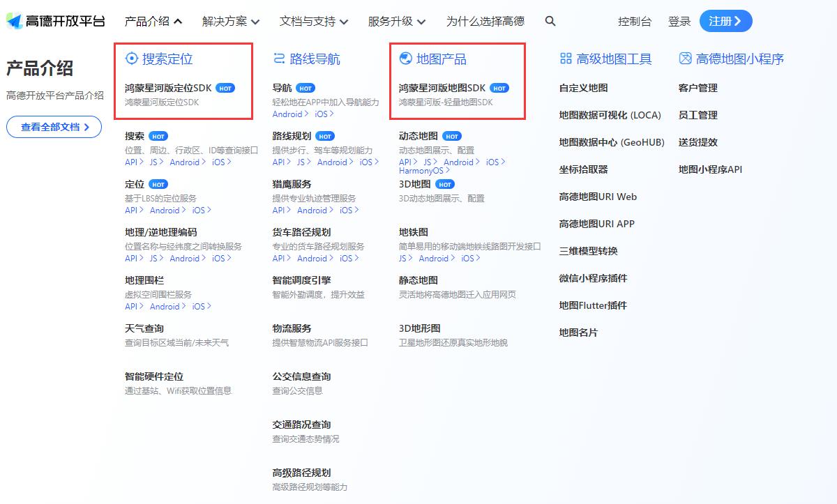Open 公交信息查询 product
Viewport: 837px width, 504px height.
coord(301,376)
